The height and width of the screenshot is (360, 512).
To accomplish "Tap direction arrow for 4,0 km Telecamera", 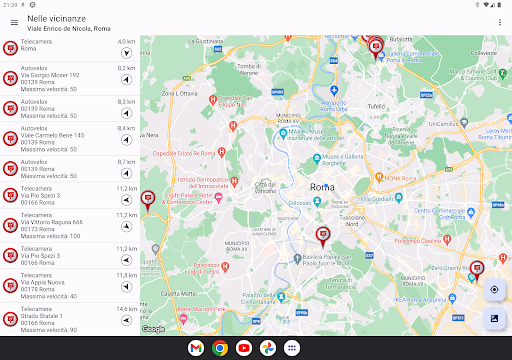I will point(126,53).
